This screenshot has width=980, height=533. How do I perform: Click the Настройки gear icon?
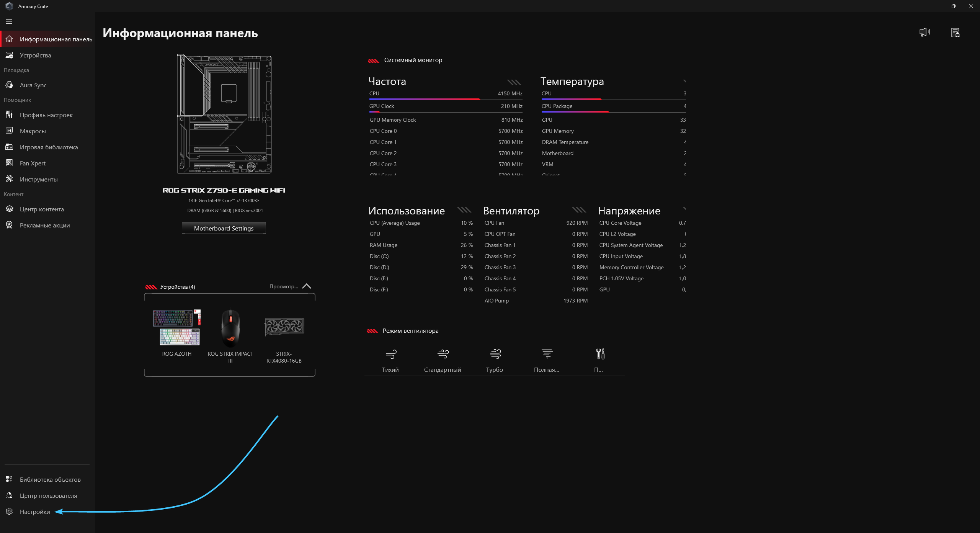point(9,512)
